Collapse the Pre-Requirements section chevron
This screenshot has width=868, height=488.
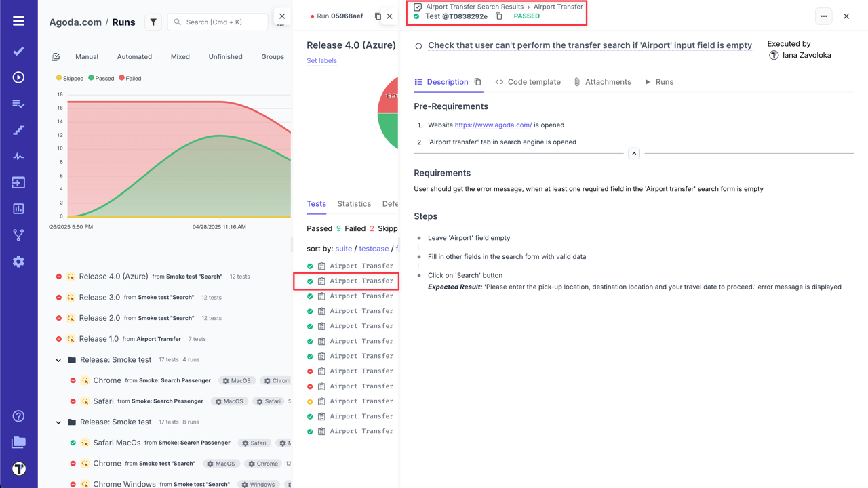[x=634, y=153]
